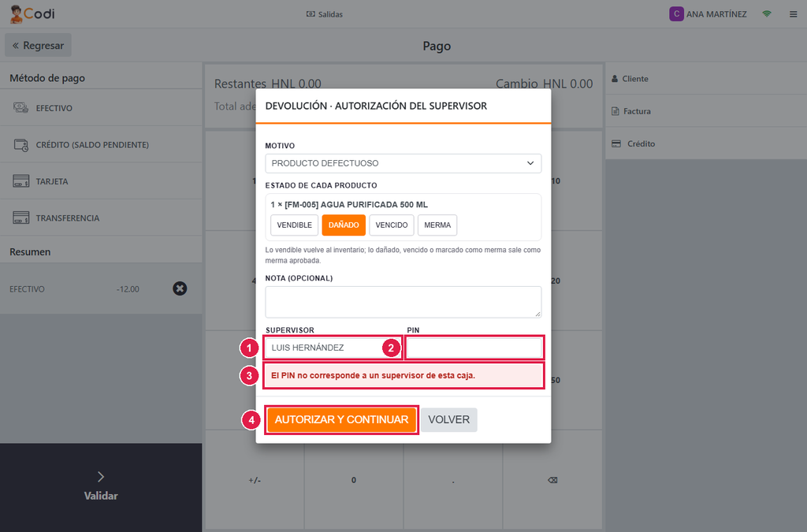Click the Cliente person icon
This screenshot has height=532, width=807.
coord(615,79)
